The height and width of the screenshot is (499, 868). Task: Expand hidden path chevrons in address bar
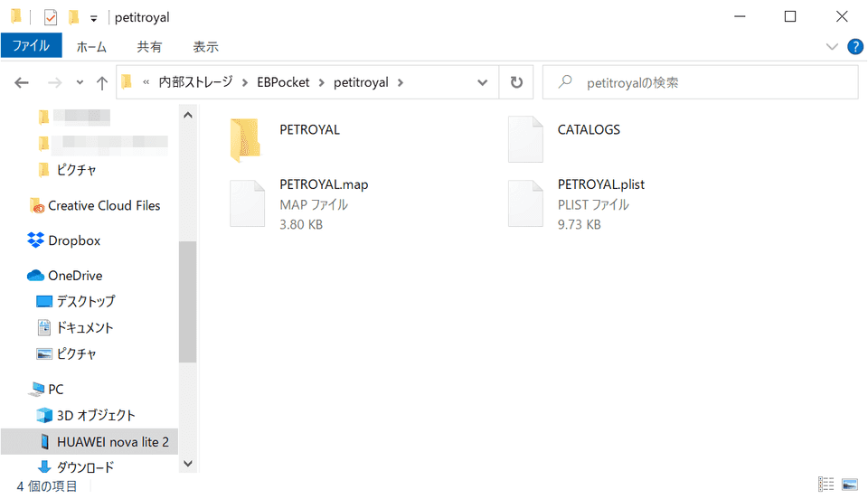tap(146, 82)
